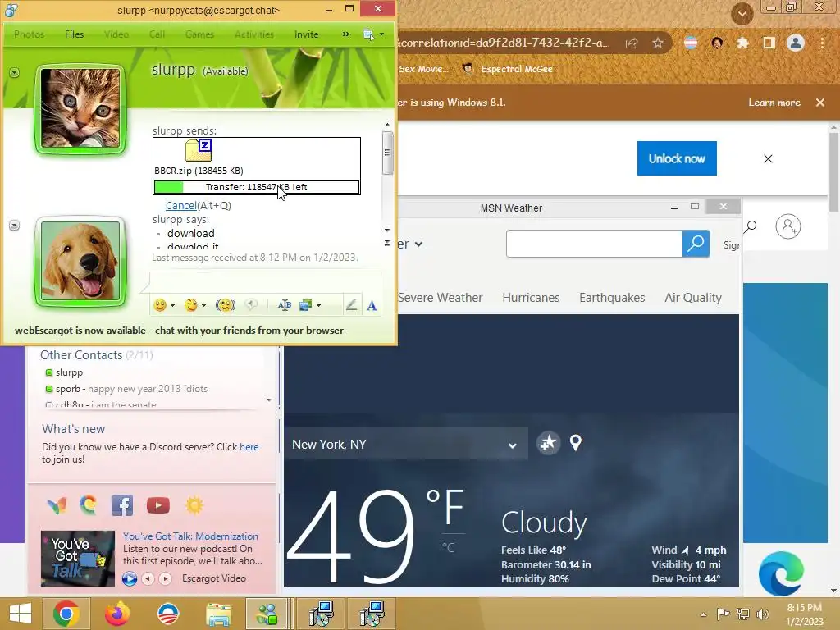Open the emoticons picker smiley icon
The width and height of the screenshot is (840, 630).
point(160,305)
